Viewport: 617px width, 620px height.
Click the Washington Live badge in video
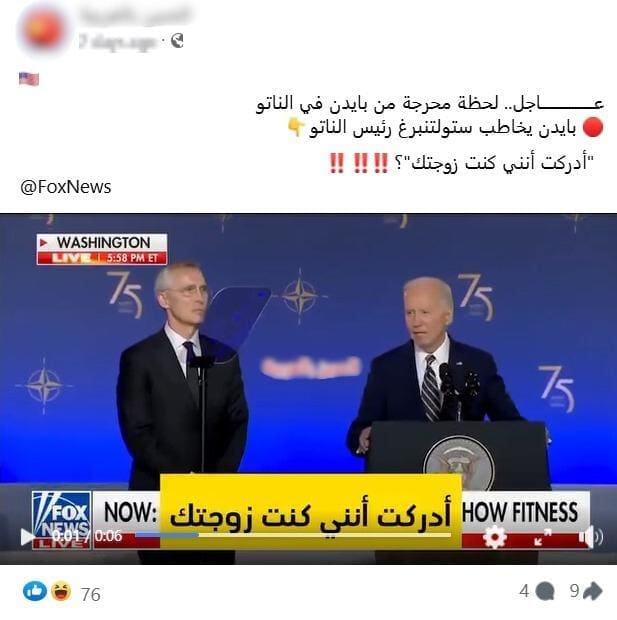point(102,249)
